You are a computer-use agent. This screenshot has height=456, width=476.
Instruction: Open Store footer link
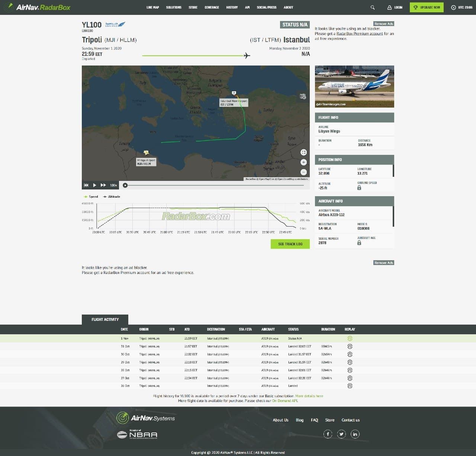(x=330, y=420)
